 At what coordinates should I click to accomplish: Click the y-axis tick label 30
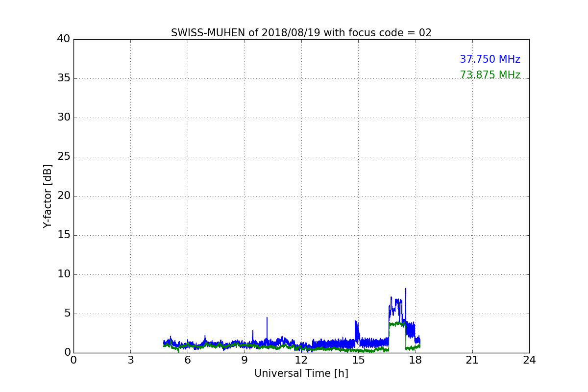tap(64, 118)
